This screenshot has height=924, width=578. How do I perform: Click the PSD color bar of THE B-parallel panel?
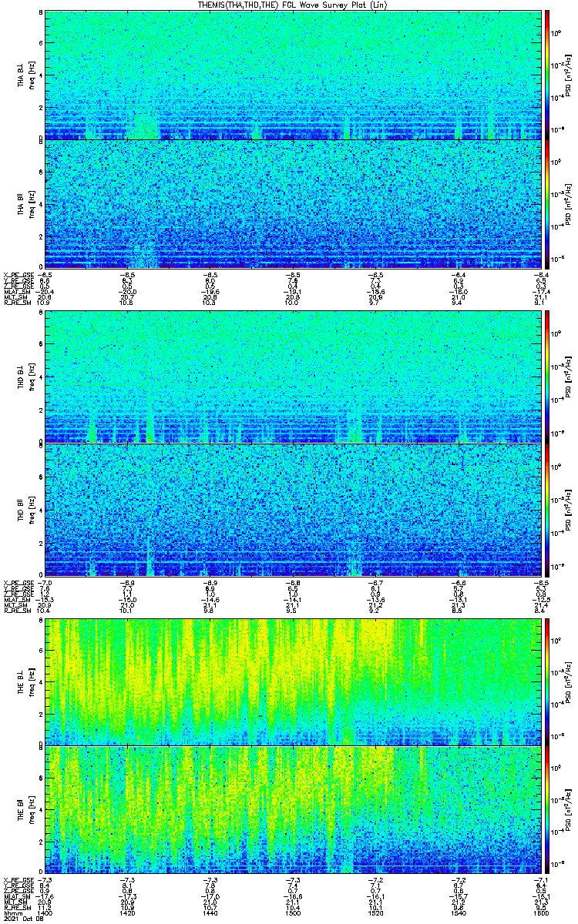click(x=546, y=810)
